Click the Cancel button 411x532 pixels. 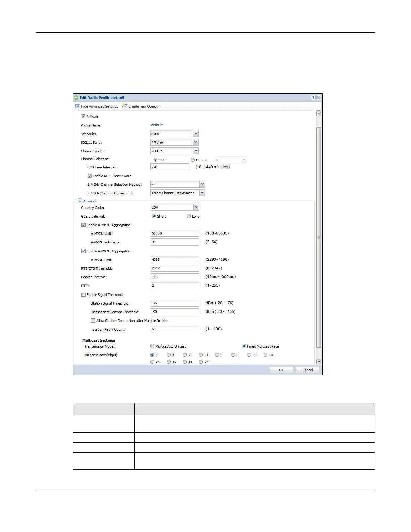pos(308,370)
